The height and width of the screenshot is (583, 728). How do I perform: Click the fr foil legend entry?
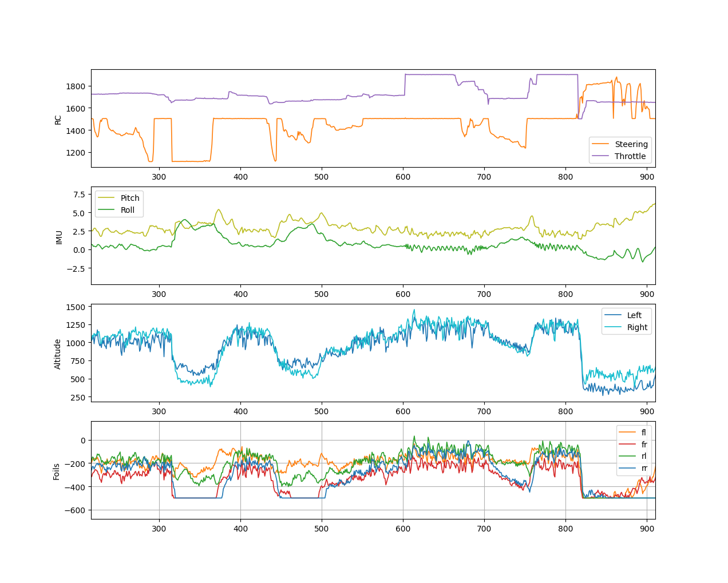644,445
